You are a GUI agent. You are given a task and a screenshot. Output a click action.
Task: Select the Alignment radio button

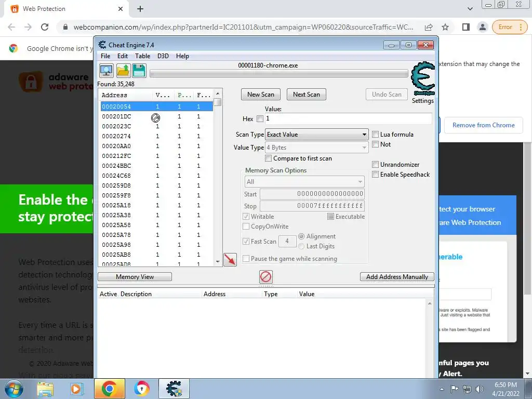click(301, 236)
